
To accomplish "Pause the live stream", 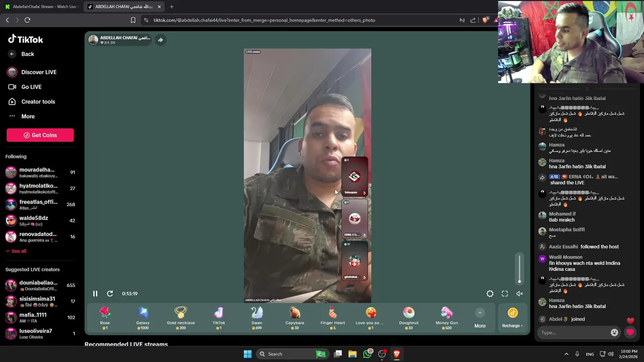I will [95, 294].
